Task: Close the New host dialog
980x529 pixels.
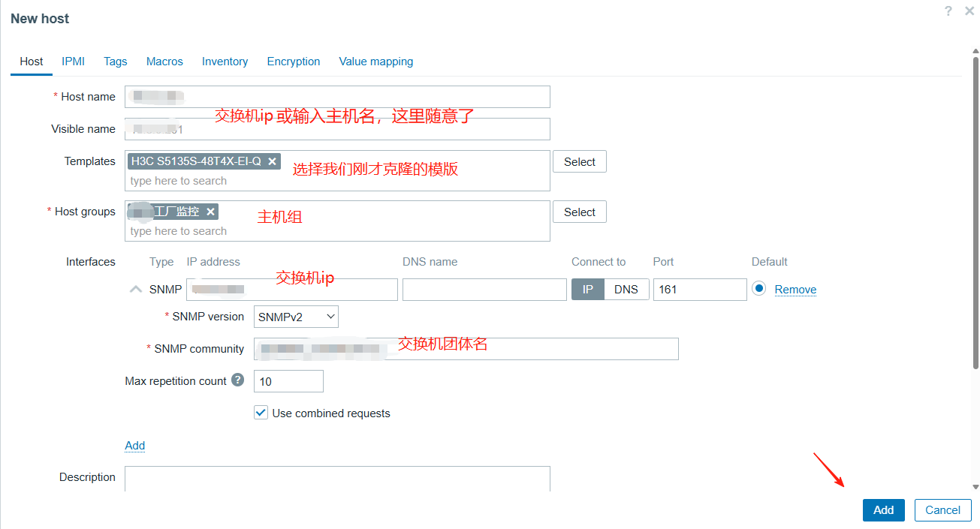Action: tap(969, 11)
